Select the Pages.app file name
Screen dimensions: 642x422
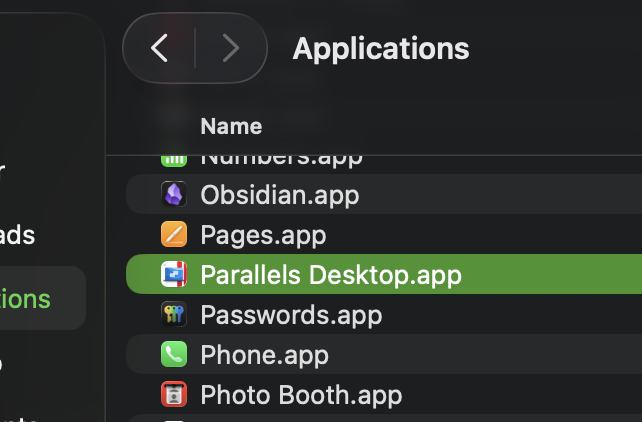[263, 234]
